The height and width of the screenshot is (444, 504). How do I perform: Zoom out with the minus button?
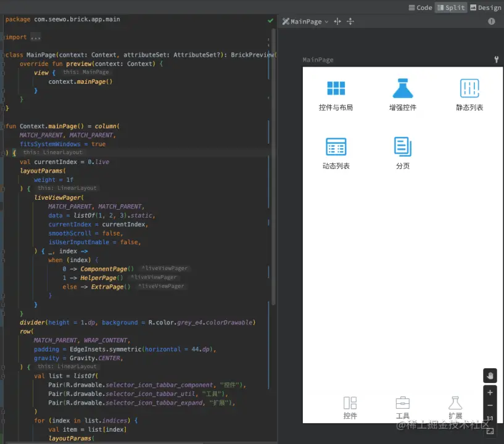pyautogui.click(x=490, y=405)
